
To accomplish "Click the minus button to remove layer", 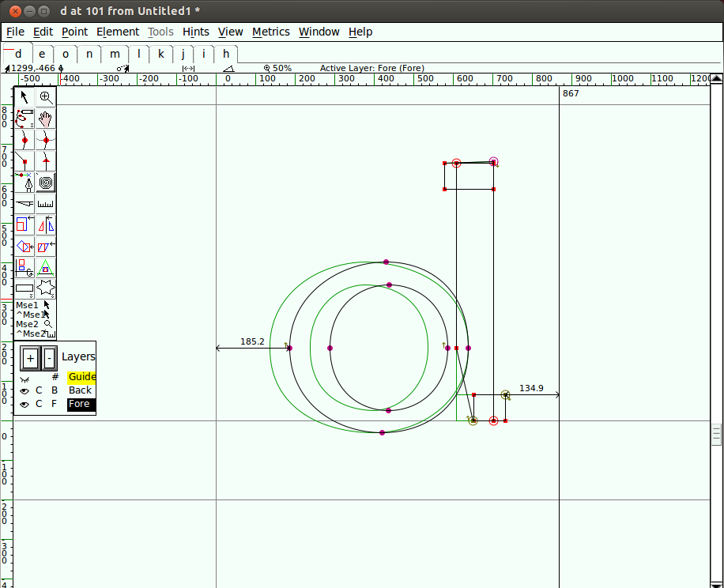I will pos(49,358).
